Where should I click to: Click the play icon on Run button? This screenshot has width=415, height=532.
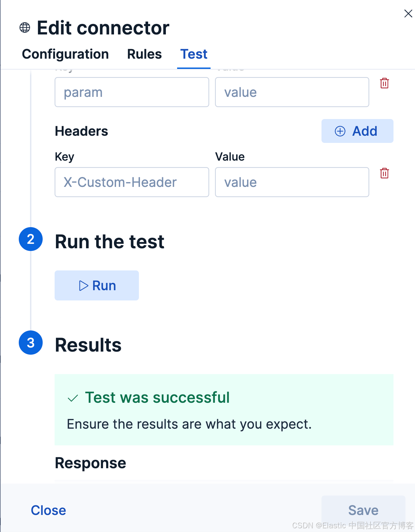click(83, 285)
